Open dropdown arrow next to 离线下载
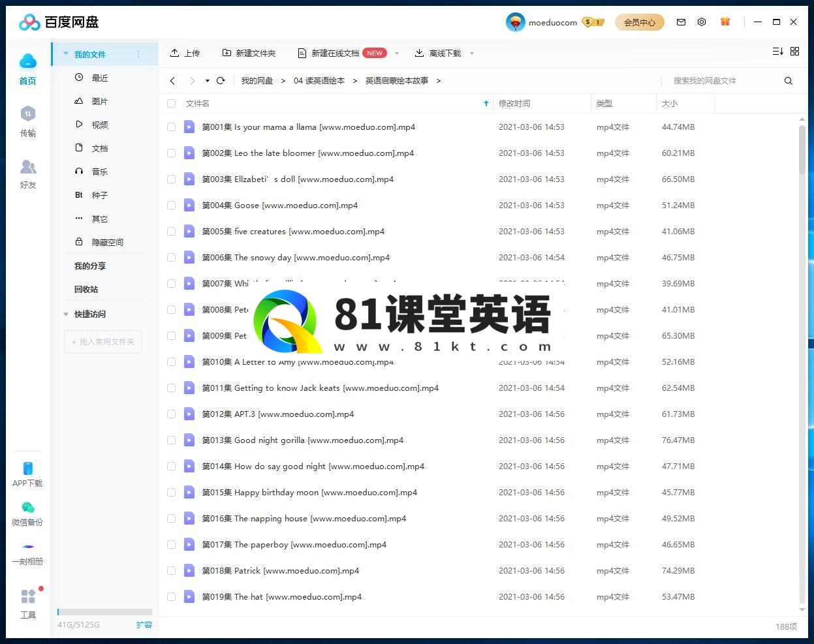Viewport: 814px width, 644px height. pos(472,54)
